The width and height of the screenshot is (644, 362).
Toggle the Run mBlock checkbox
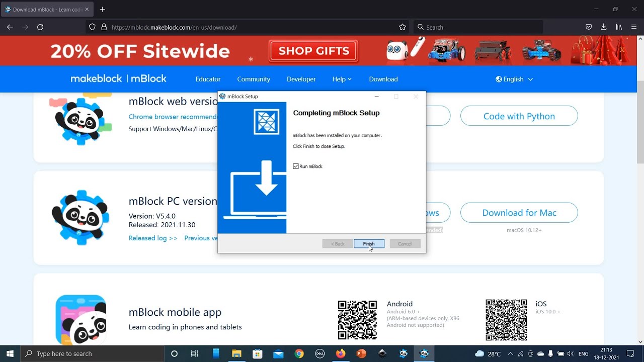[296, 166]
